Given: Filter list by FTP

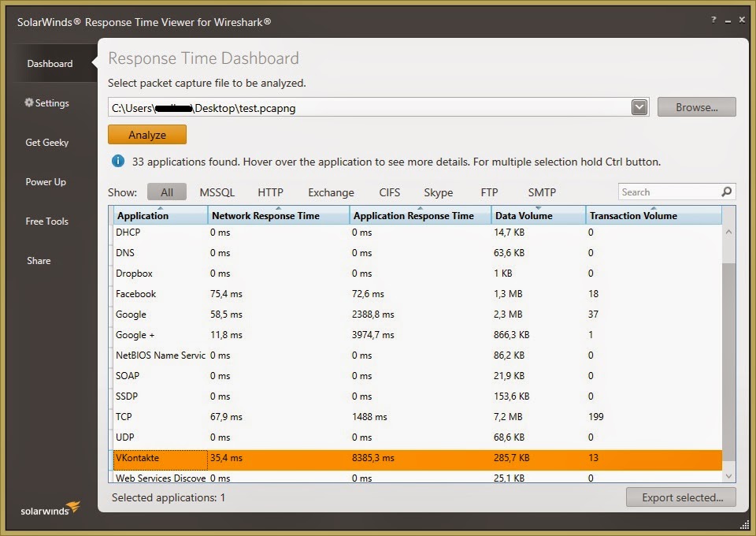Looking at the screenshot, I should pyautogui.click(x=489, y=192).
